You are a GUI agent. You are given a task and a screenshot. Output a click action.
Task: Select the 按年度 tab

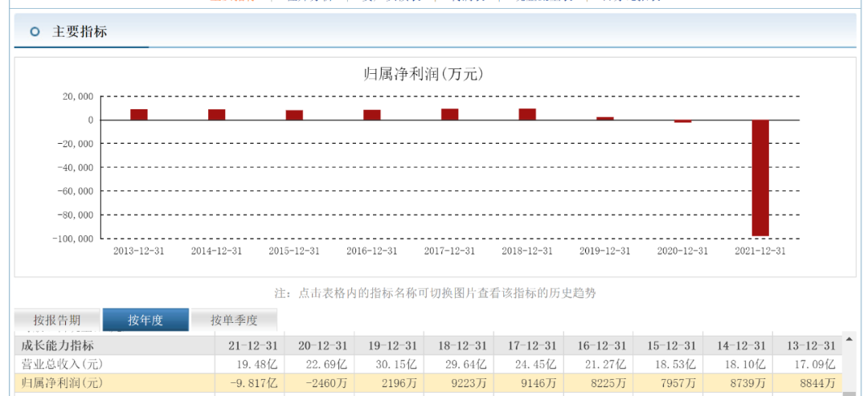145,320
